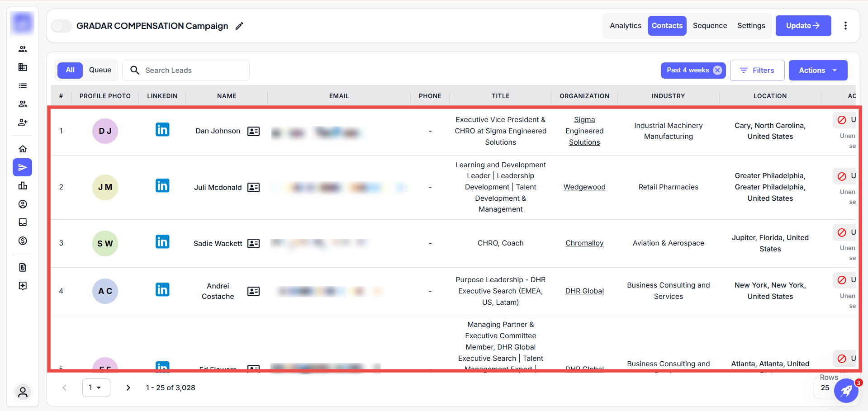868x411 pixels.
Task: Open contact card icon beside Juli Mcdonald
Action: (253, 187)
